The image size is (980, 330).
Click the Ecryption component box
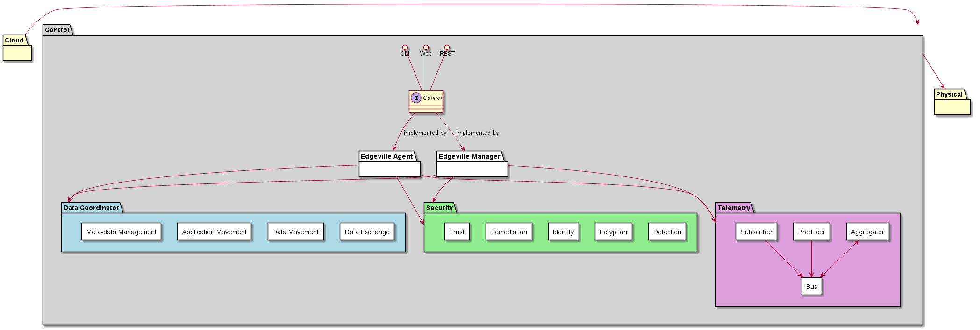click(614, 232)
